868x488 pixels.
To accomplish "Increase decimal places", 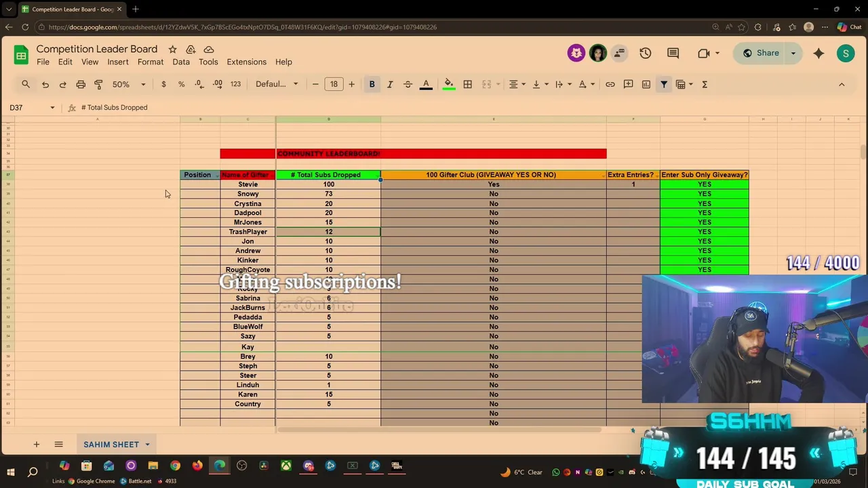I will click(x=217, y=84).
